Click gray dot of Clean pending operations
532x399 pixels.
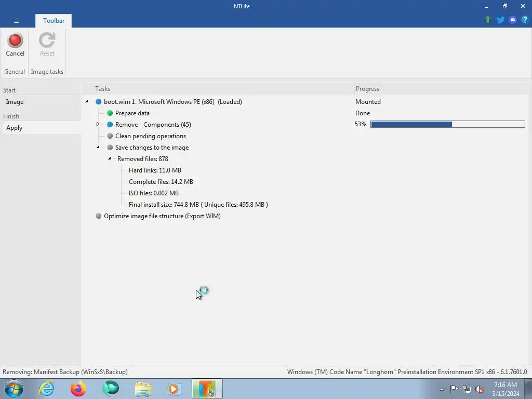click(110, 136)
